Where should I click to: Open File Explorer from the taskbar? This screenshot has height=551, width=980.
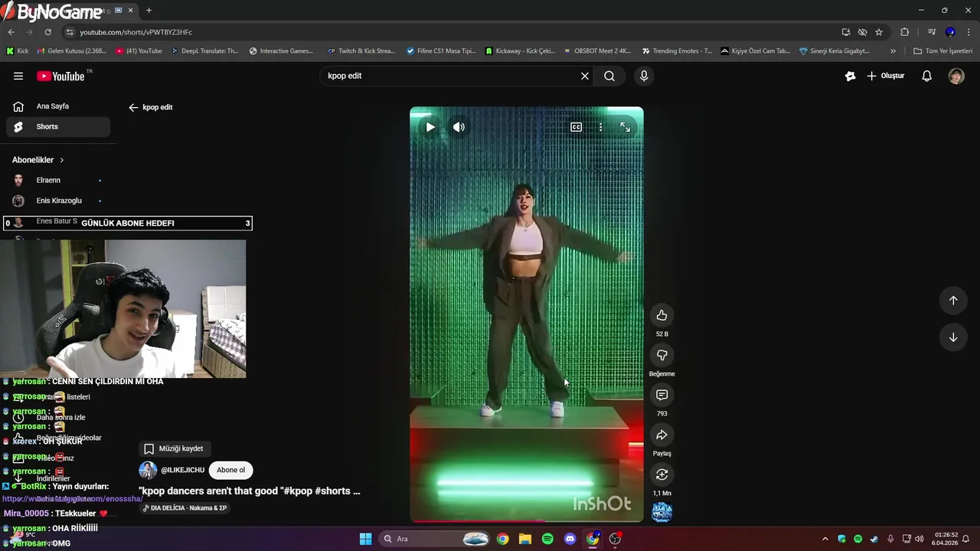click(525, 539)
